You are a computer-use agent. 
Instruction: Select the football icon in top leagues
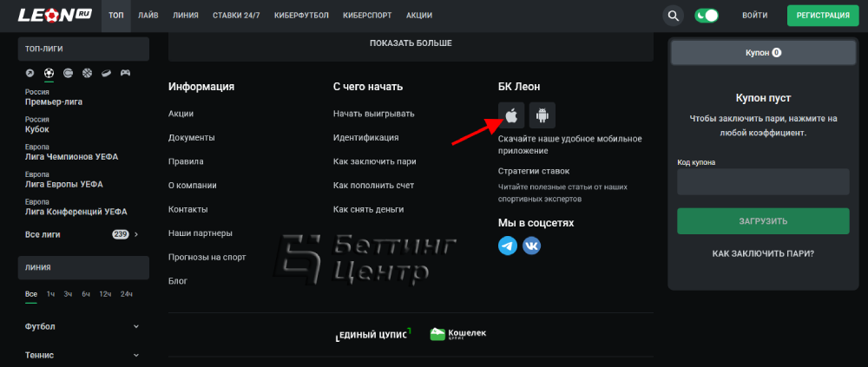(49, 73)
